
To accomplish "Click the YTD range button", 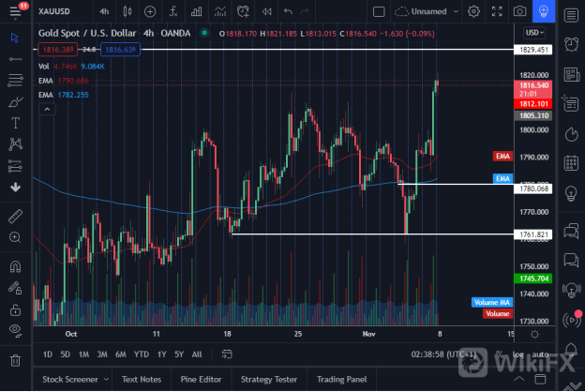I will (142, 354).
